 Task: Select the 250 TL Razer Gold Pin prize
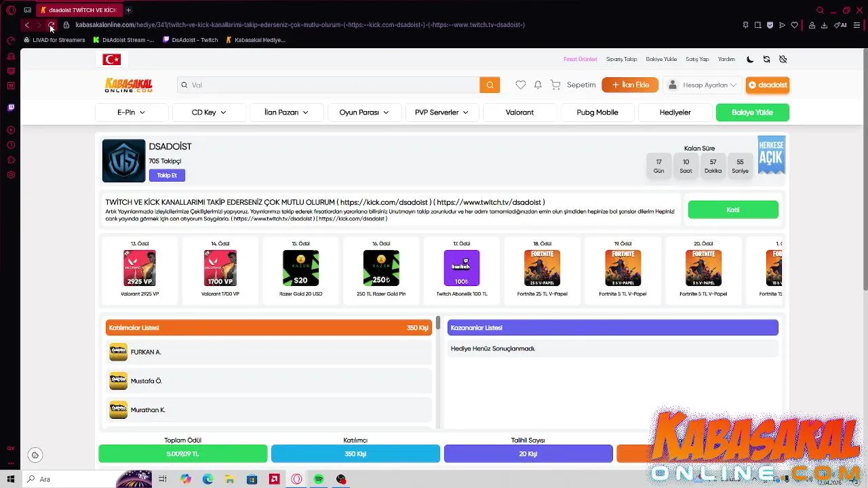point(381,269)
